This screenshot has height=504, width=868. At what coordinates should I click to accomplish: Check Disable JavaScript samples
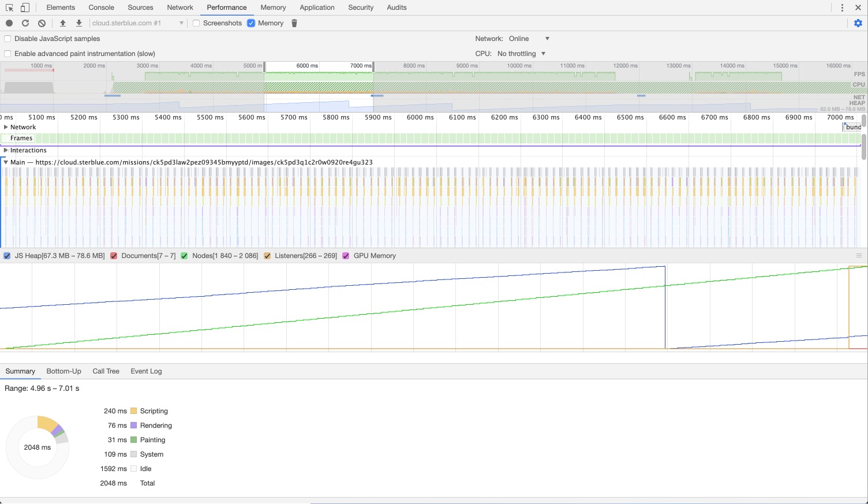(x=7, y=39)
